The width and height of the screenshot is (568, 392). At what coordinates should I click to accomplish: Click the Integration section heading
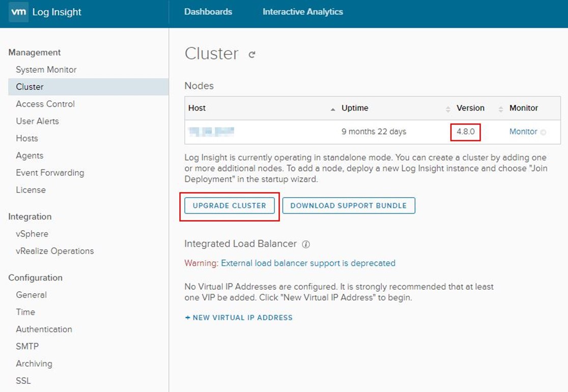point(30,217)
